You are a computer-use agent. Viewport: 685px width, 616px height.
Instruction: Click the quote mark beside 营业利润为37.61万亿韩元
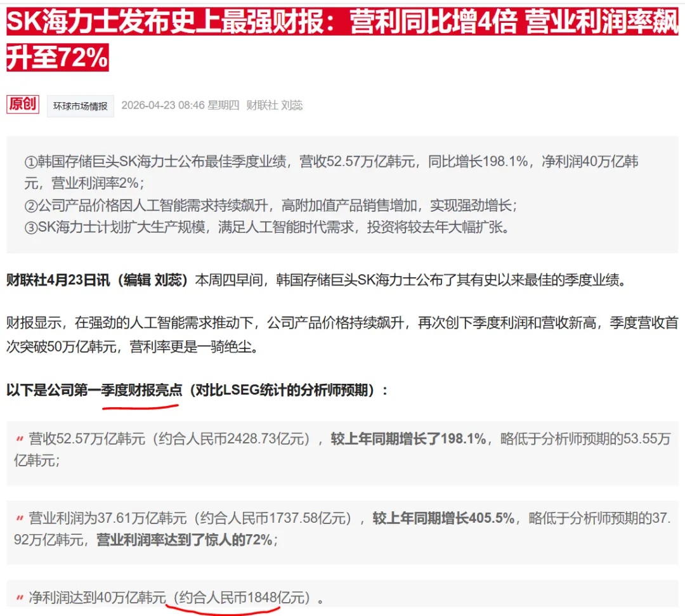pyautogui.click(x=20, y=518)
